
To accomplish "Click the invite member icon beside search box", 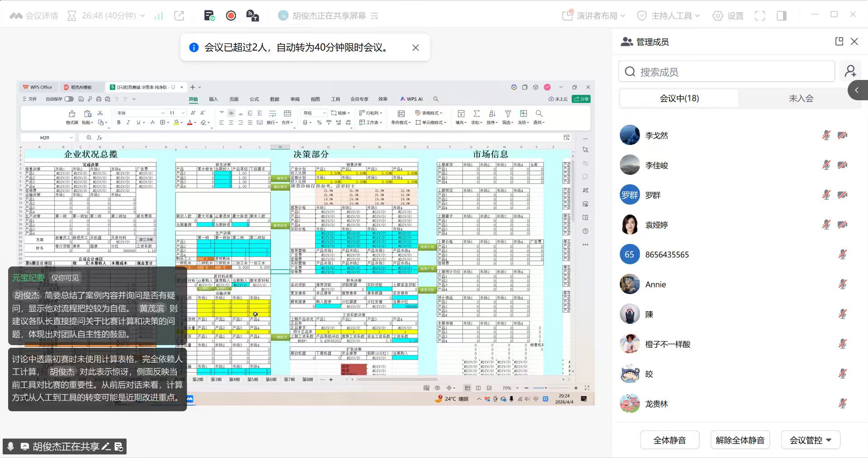I will tap(850, 71).
